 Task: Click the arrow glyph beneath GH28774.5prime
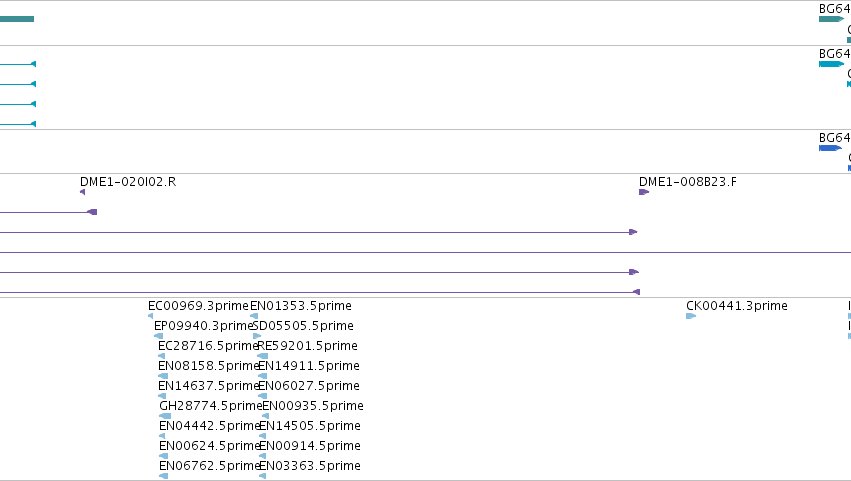[x=165, y=416]
